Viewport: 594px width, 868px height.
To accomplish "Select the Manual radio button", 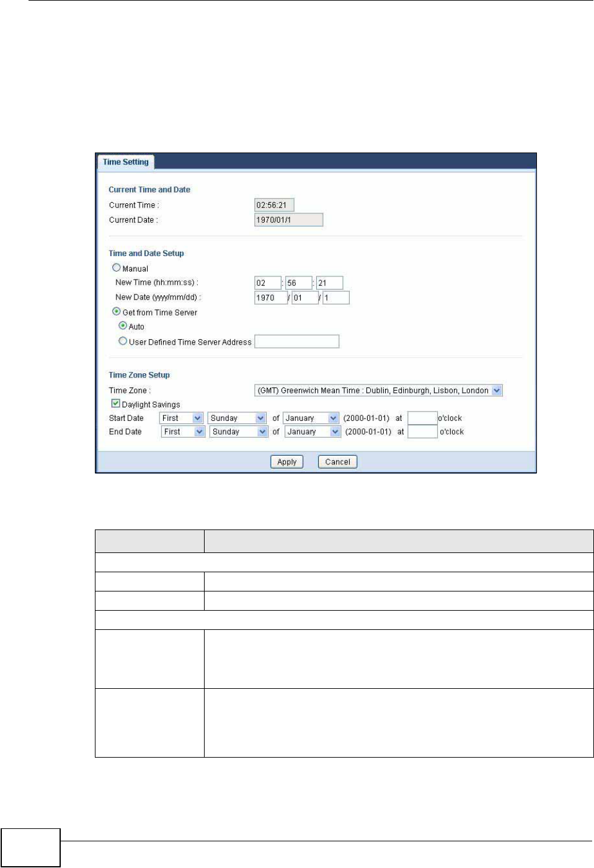I will 116,268.
